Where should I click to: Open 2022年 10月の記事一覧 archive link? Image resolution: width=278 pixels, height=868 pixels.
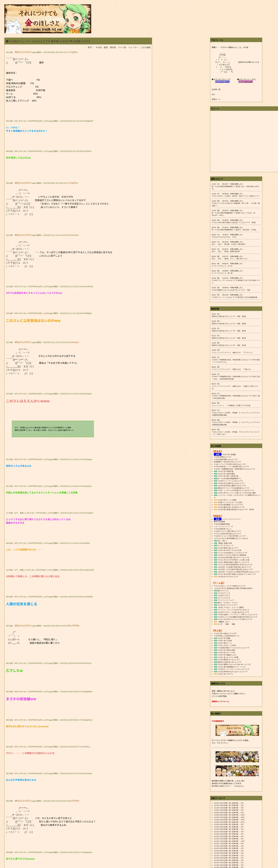(223, 803)
